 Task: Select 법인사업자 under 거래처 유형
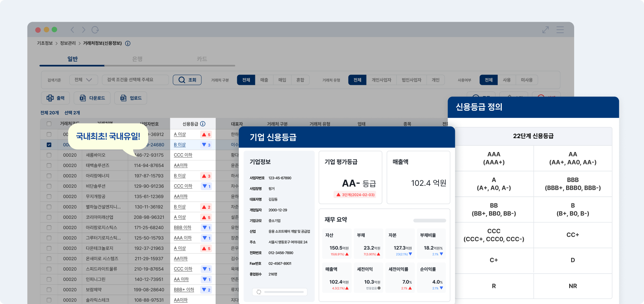pyautogui.click(x=412, y=80)
